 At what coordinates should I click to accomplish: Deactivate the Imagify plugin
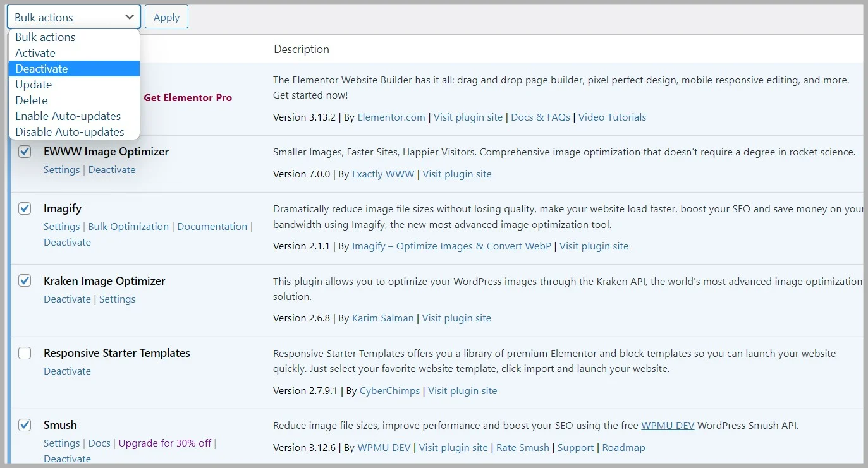click(x=67, y=243)
